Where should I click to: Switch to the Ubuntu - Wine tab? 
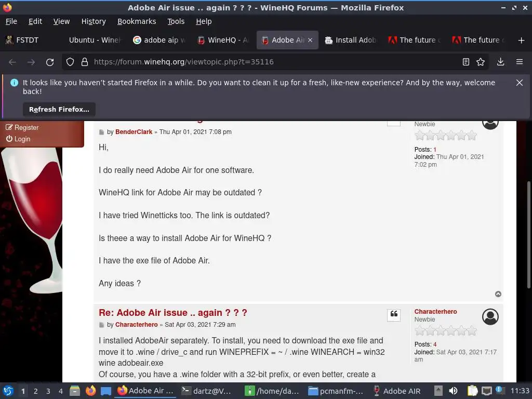pos(95,40)
